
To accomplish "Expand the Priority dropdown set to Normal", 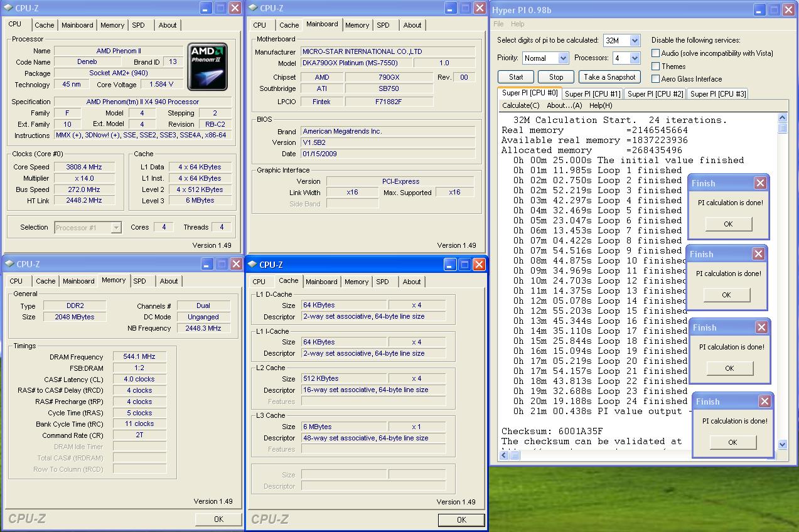I will coord(562,58).
